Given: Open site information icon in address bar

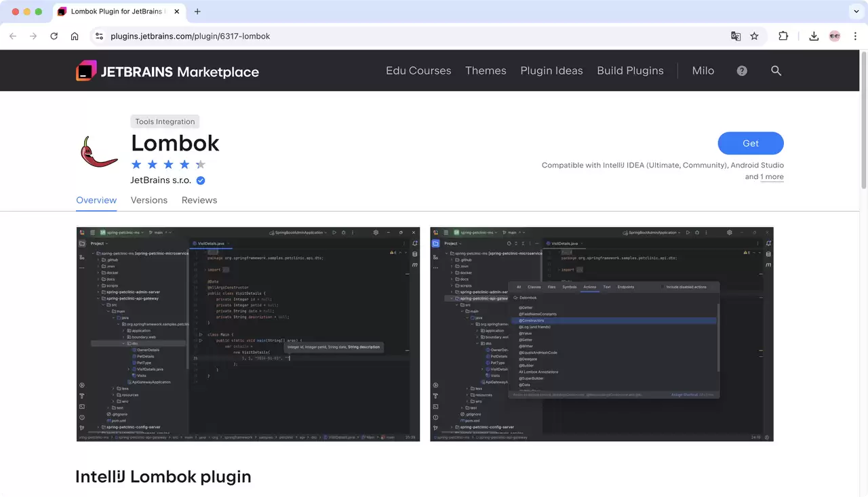Looking at the screenshot, I should coord(99,36).
